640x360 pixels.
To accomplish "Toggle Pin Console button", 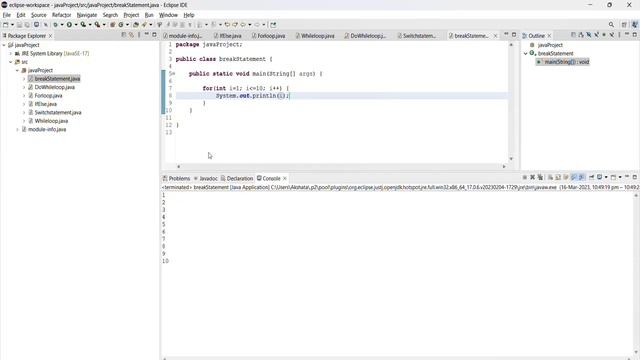I will click(591, 177).
